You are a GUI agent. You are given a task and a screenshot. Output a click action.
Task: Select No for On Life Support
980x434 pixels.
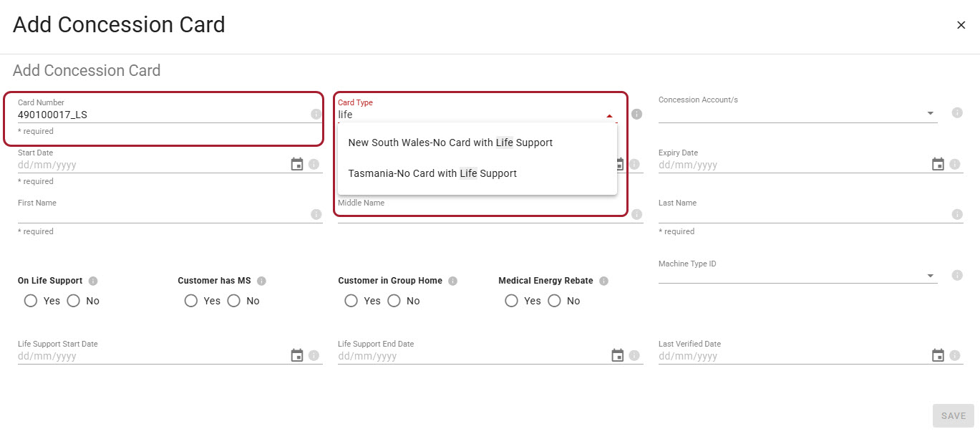coord(73,301)
